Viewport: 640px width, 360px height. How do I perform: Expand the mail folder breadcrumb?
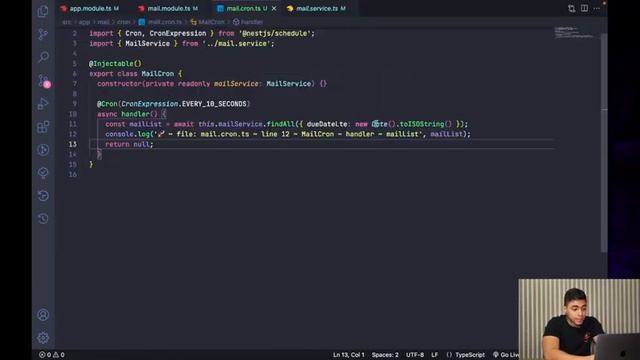pos(103,22)
